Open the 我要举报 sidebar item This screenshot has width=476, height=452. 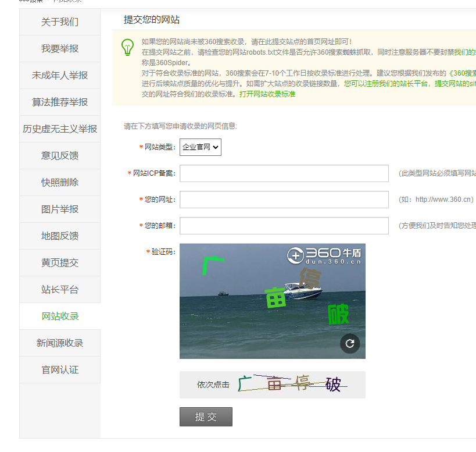point(60,49)
